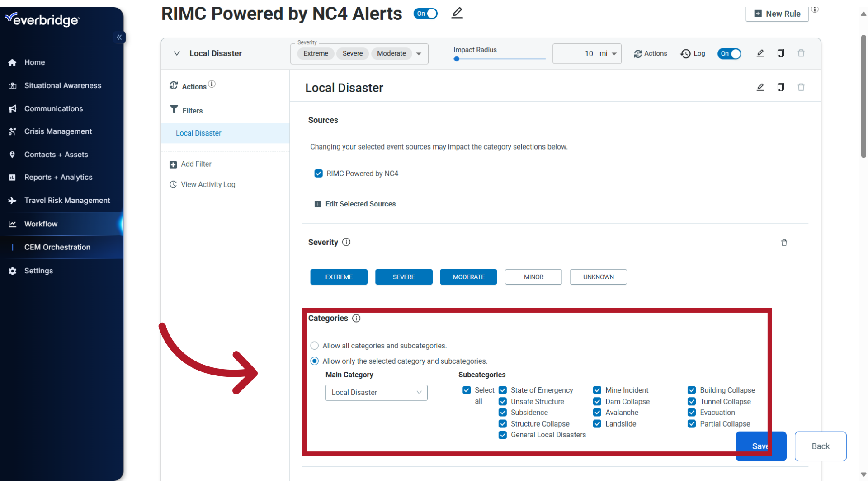Uncheck Mine Incident subcategory
868x488 pixels.
pyautogui.click(x=597, y=390)
